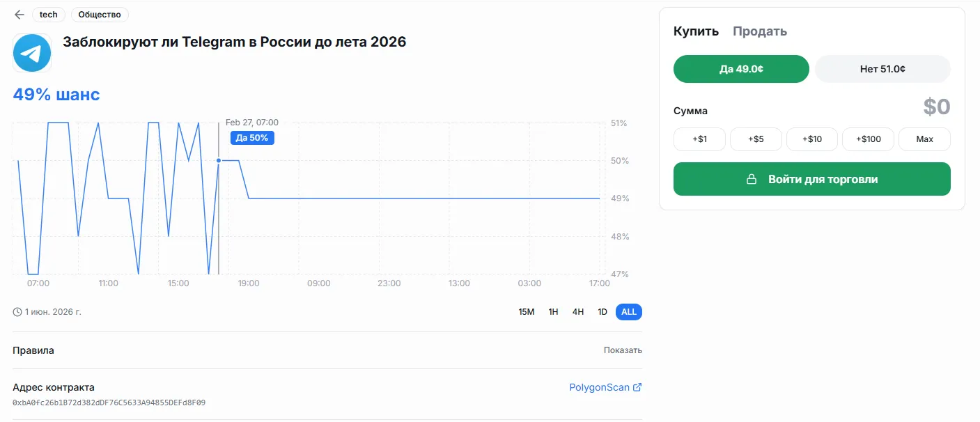
Task: Click the 51% axis label
Action: point(619,123)
